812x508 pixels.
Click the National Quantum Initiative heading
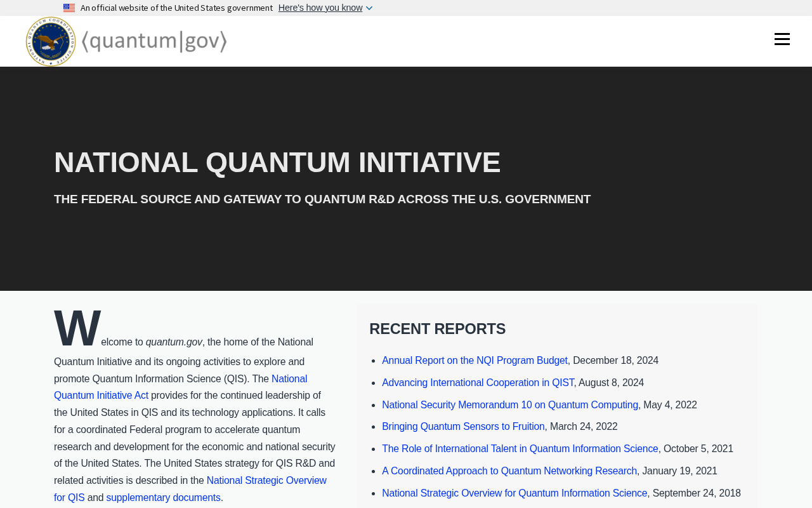tap(277, 163)
